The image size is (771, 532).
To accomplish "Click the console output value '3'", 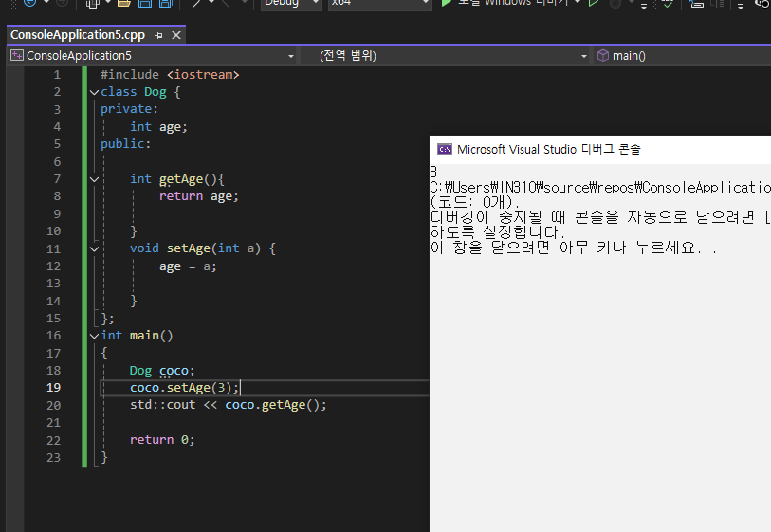I will 433,172.
